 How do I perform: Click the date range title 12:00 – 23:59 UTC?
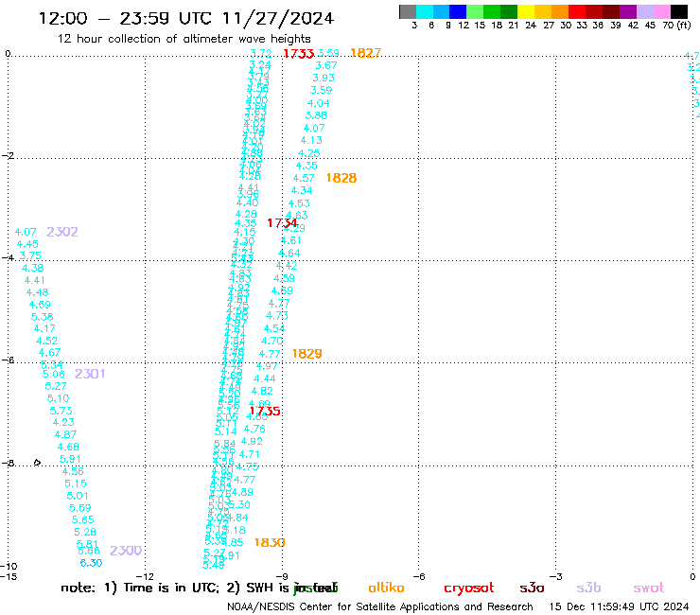pos(186,18)
